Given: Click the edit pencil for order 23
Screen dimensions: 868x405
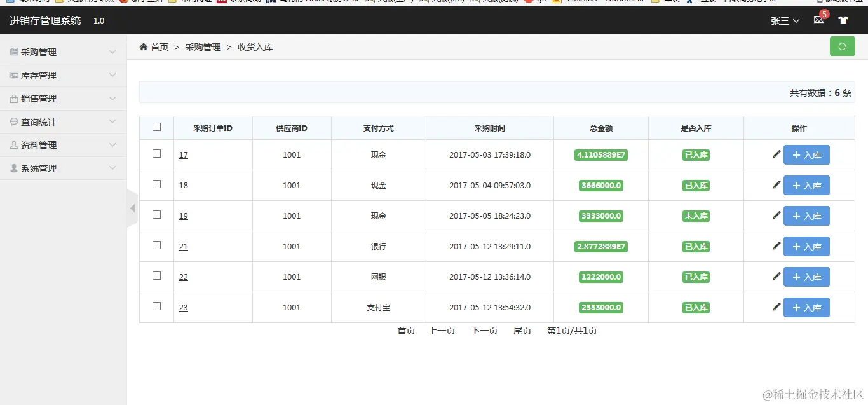Looking at the screenshot, I should (776, 306).
